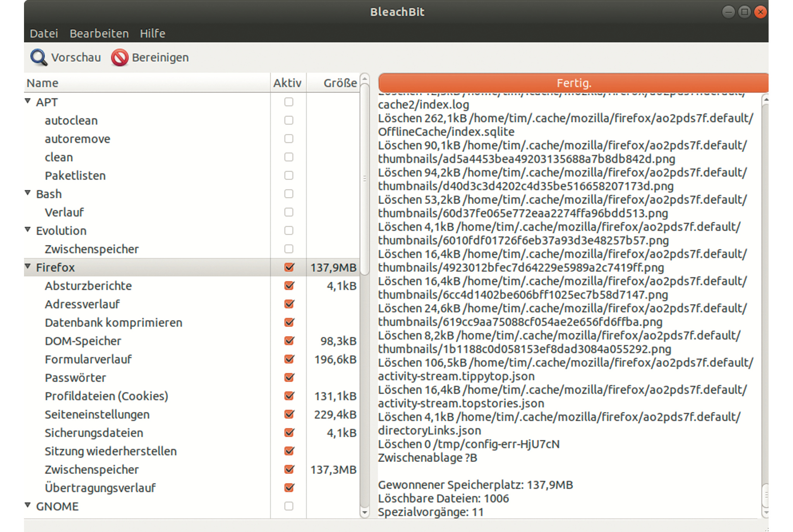Image resolution: width=793 pixels, height=532 pixels.
Task: Collapse the APT tree section
Action: (x=28, y=101)
